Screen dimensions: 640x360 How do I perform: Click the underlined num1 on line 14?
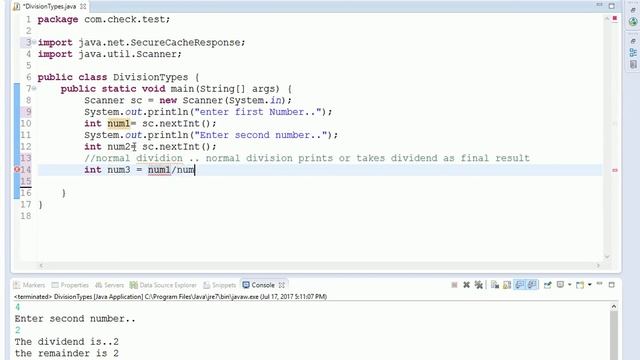click(x=159, y=170)
